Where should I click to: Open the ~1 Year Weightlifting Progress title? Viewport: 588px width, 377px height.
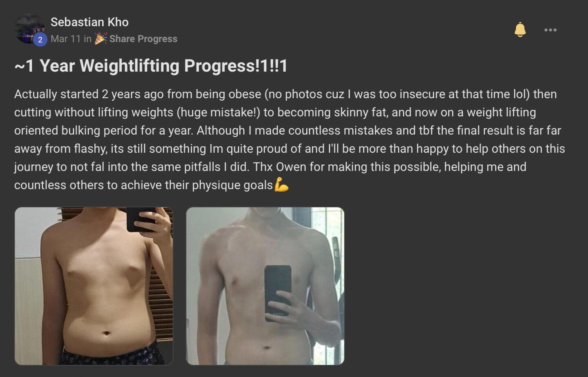click(x=151, y=66)
